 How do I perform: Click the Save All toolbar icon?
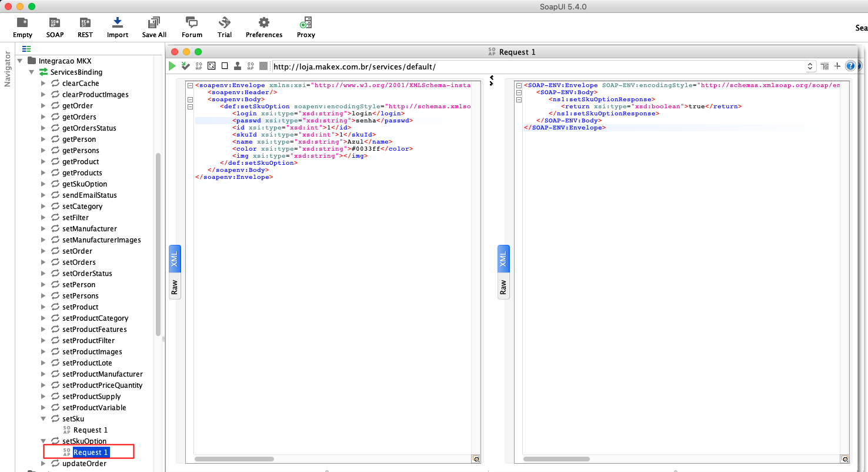click(154, 26)
